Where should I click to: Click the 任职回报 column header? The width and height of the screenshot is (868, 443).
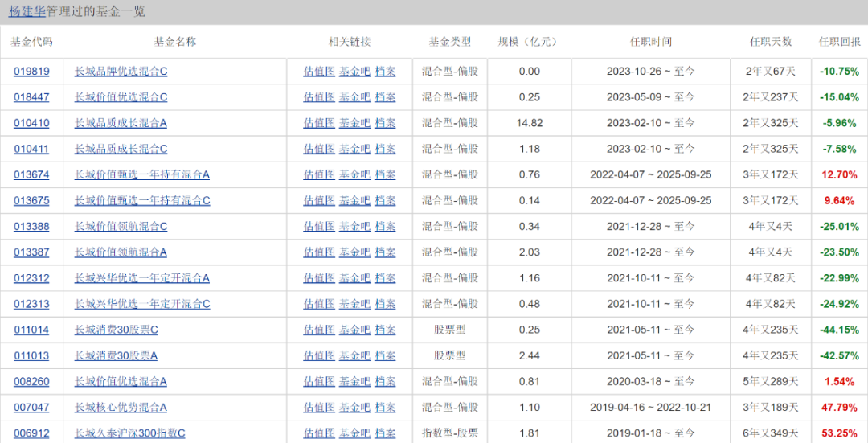(840, 42)
